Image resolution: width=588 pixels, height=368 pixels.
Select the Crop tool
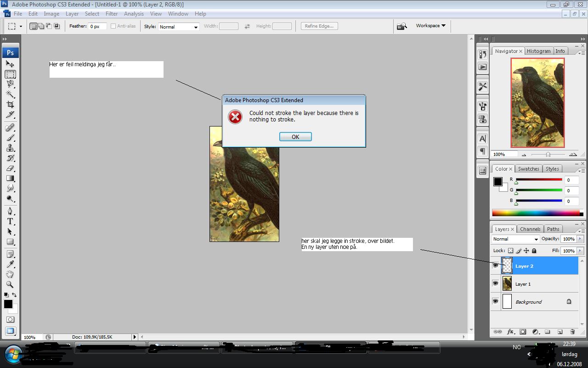point(10,104)
